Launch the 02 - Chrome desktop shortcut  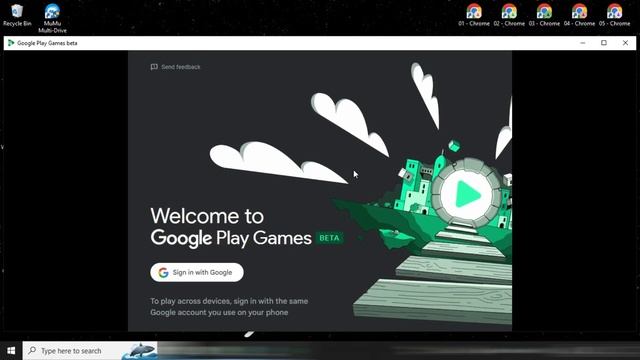click(x=509, y=15)
